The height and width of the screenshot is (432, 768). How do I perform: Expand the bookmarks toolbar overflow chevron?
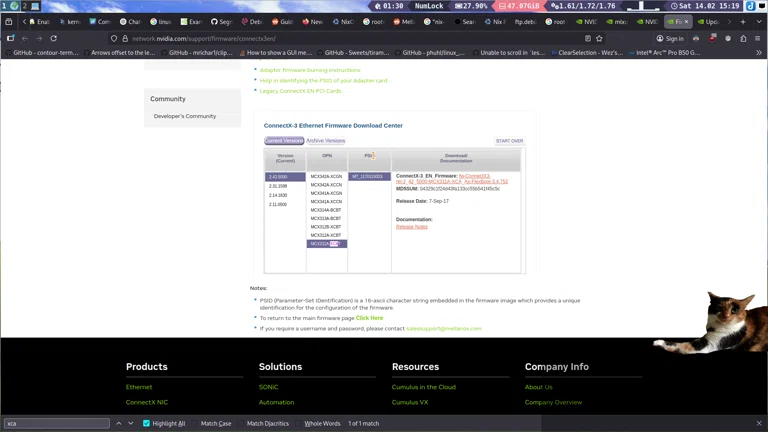pyautogui.click(x=759, y=53)
